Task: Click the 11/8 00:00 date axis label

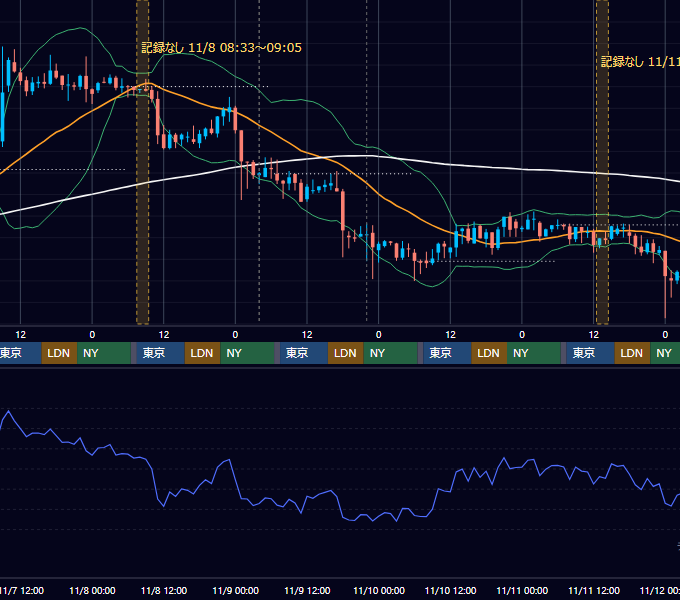Action: 92,591
